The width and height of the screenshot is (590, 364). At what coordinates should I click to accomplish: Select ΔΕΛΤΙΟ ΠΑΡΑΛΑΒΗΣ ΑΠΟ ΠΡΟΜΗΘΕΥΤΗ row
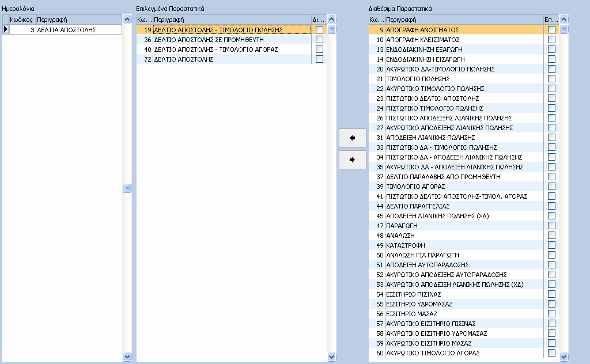coord(464,176)
